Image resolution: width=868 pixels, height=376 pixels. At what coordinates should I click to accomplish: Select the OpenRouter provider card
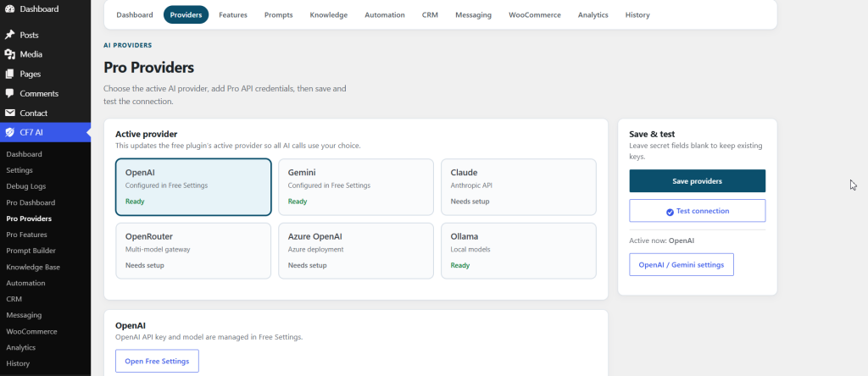click(x=193, y=251)
